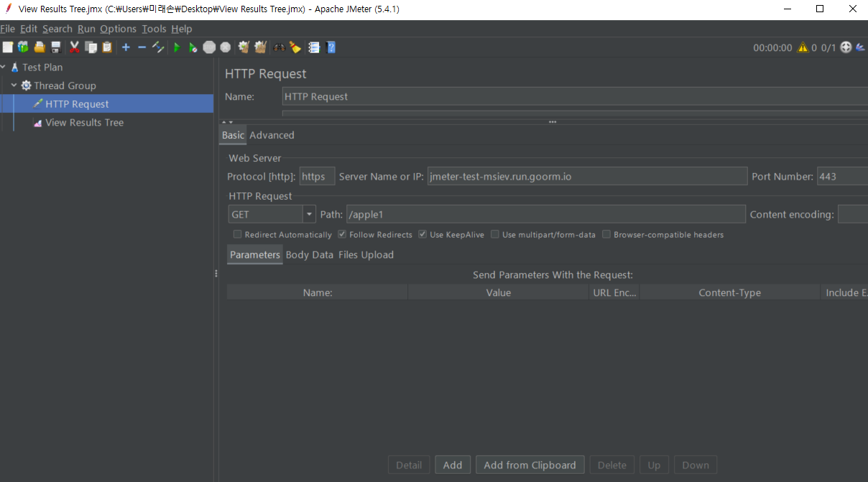Uncheck Follow Redirects checkbox
The height and width of the screenshot is (482, 868).
[342, 235]
